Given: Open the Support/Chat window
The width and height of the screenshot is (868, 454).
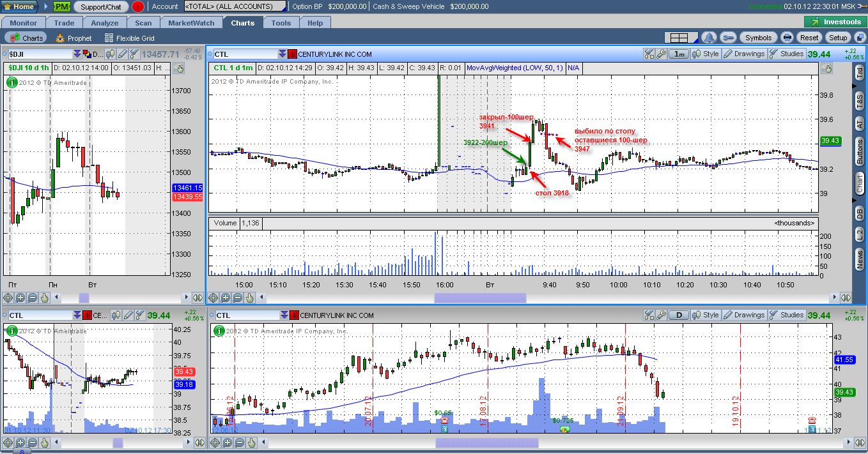Looking at the screenshot, I should (x=101, y=6).
